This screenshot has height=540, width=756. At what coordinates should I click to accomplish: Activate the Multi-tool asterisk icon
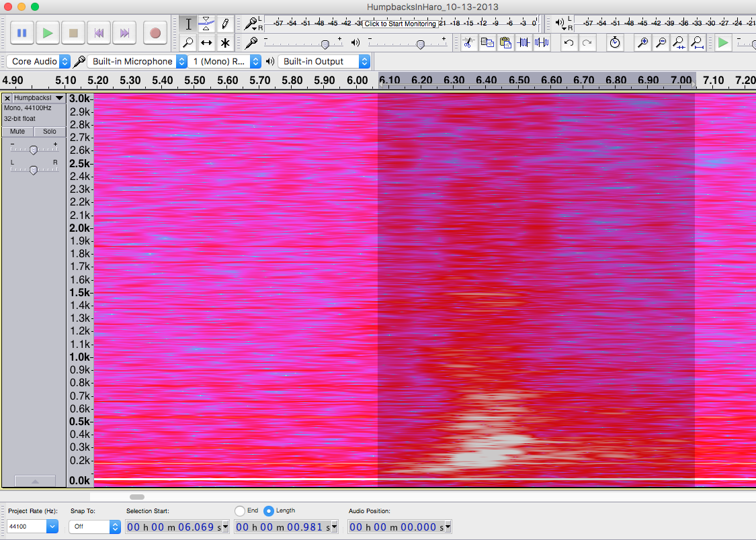click(x=225, y=43)
